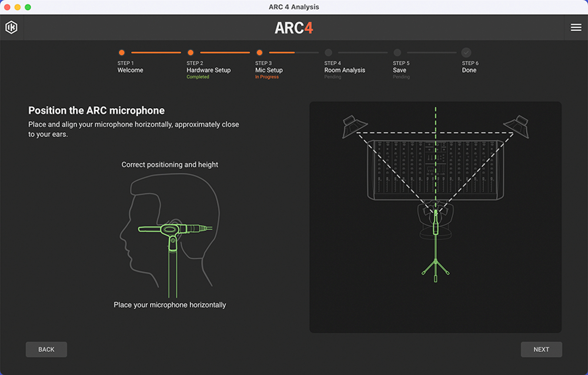Screen dimensions: 588x375
Task: Click the IK Multimedia logo icon
Action: point(11,28)
